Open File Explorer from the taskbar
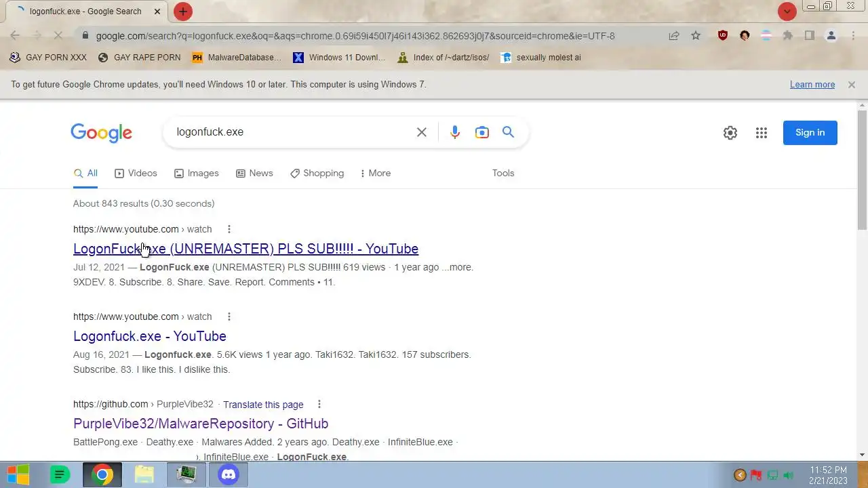 (144, 474)
